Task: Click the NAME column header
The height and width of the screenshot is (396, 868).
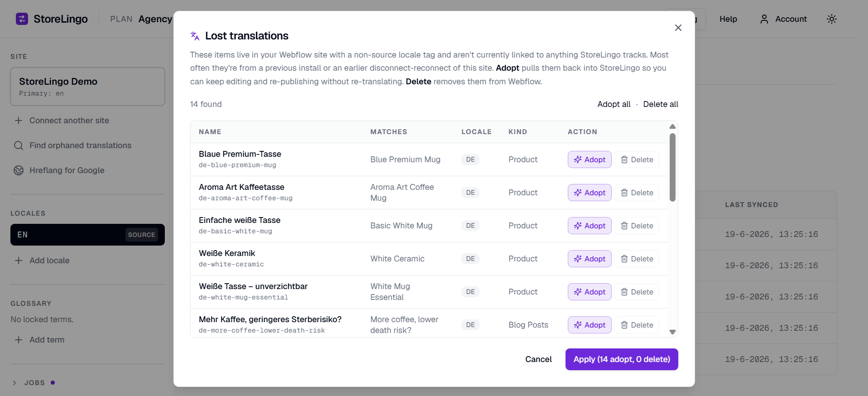Action: coord(210,132)
